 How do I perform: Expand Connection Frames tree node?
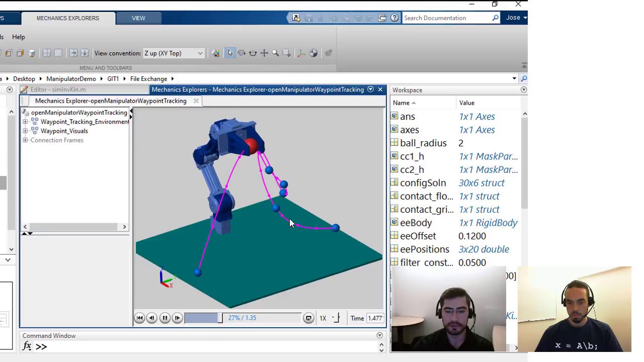coord(25,140)
